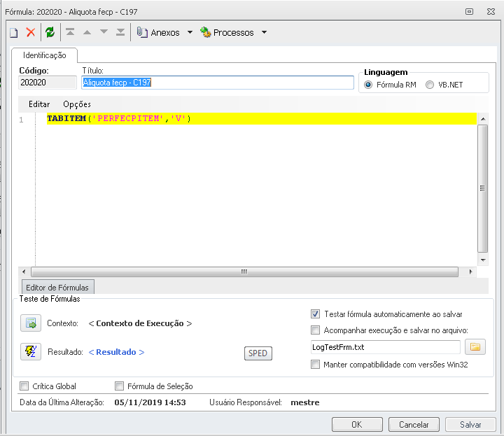
Task: Browse log file with folder icon
Action: 475,347
